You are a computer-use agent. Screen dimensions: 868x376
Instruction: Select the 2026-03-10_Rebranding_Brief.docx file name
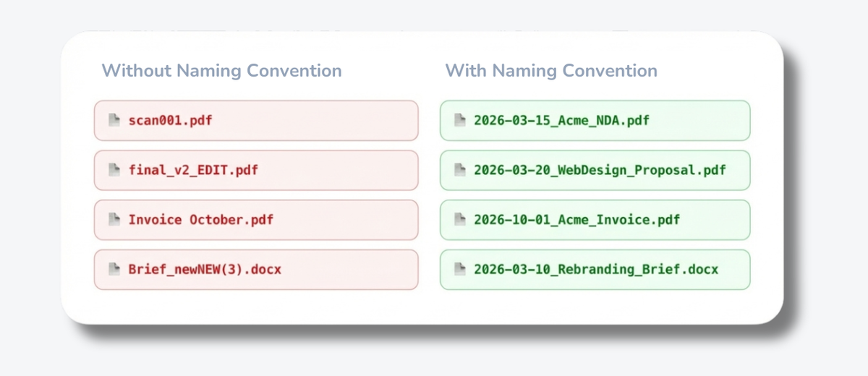(x=596, y=270)
